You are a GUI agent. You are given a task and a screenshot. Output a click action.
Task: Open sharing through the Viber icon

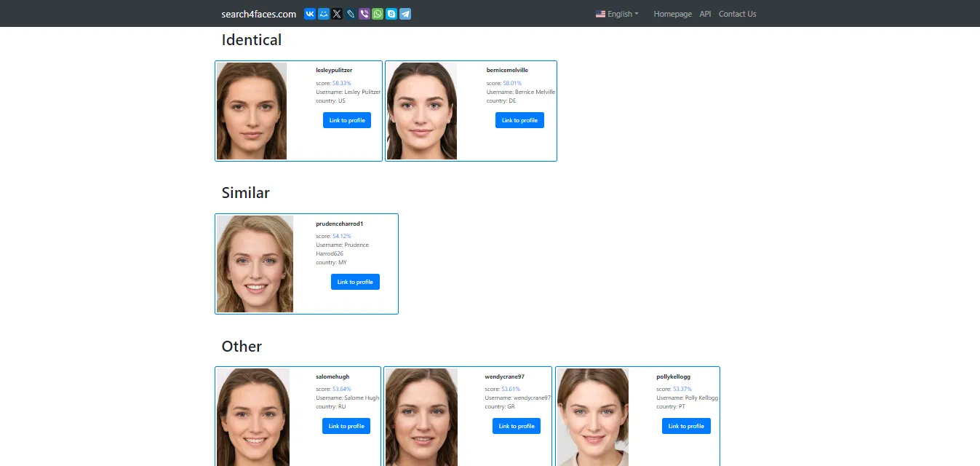[x=364, y=13]
